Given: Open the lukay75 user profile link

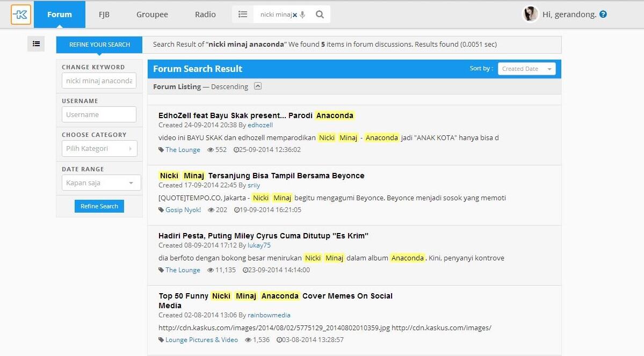Looking at the screenshot, I should pyautogui.click(x=259, y=245).
